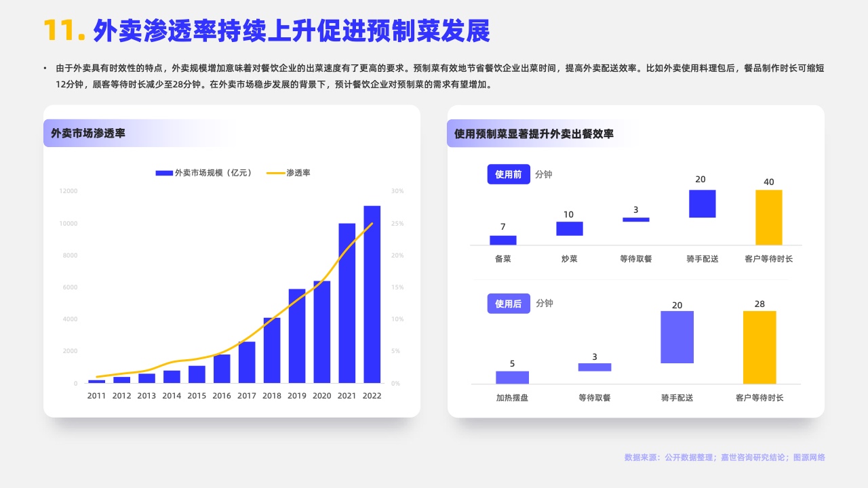
Task: Click the 炒菜 bar labeled 10
Action: pyautogui.click(x=569, y=228)
